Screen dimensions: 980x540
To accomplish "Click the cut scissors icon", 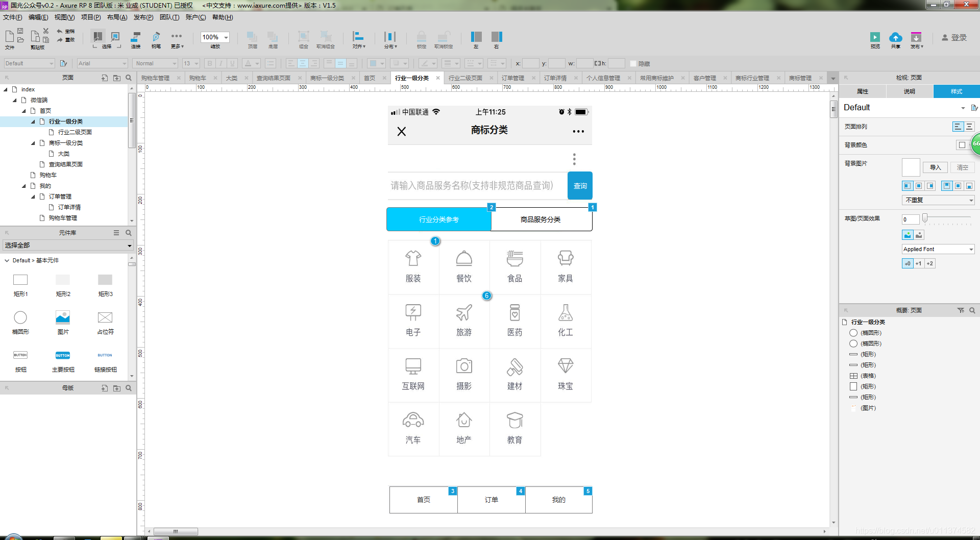I will [x=46, y=31].
